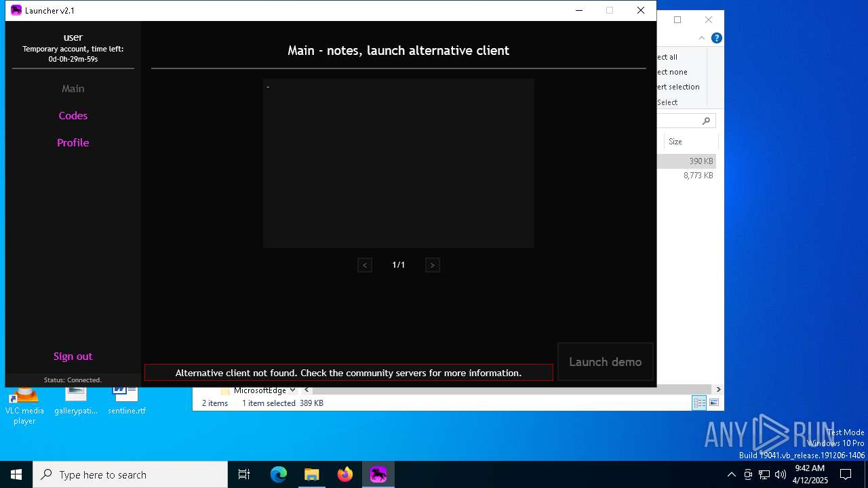The height and width of the screenshot is (488, 868).
Task: Open File Explorer from taskbar
Action: [311, 474]
